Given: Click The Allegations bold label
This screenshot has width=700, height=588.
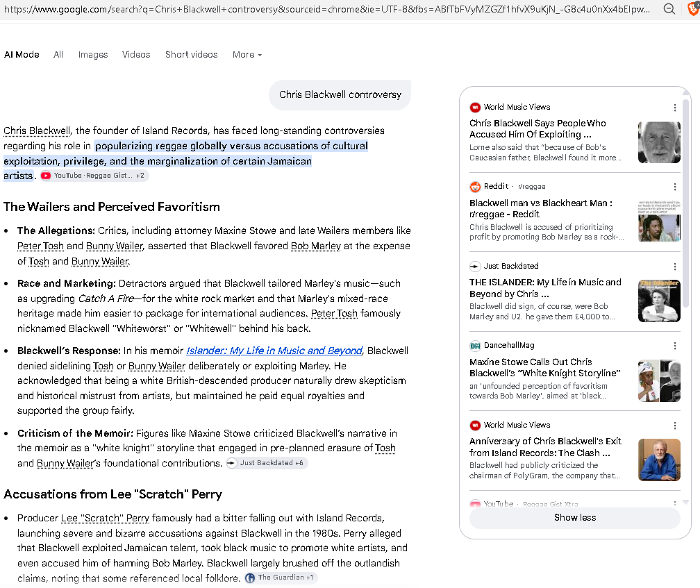Looking at the screenshot, I should point(56,231).
